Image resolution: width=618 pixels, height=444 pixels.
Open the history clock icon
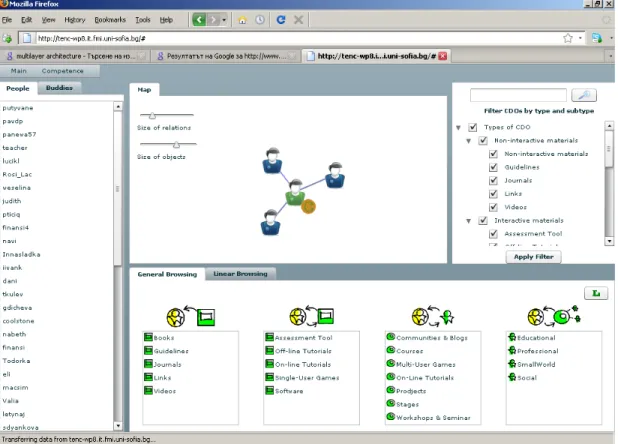[260, 20]
